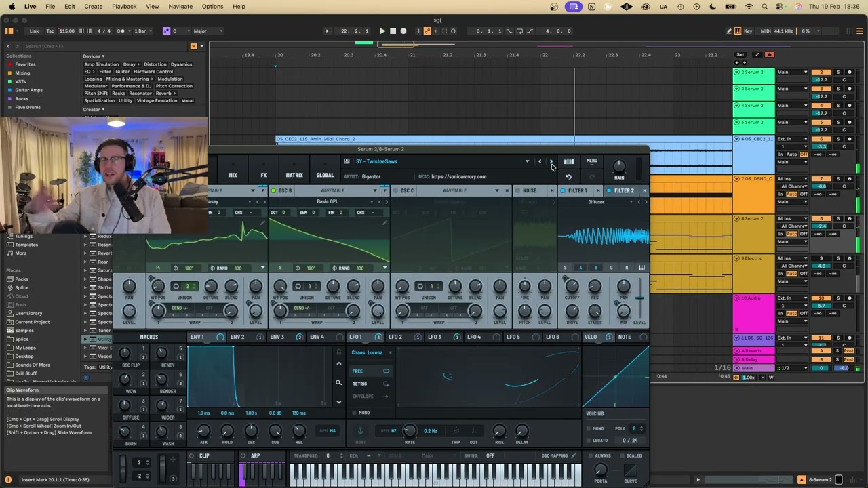Click the OSC MAPPING pencil icon
This screenshot has width=868, height=488.
[574, 455]
